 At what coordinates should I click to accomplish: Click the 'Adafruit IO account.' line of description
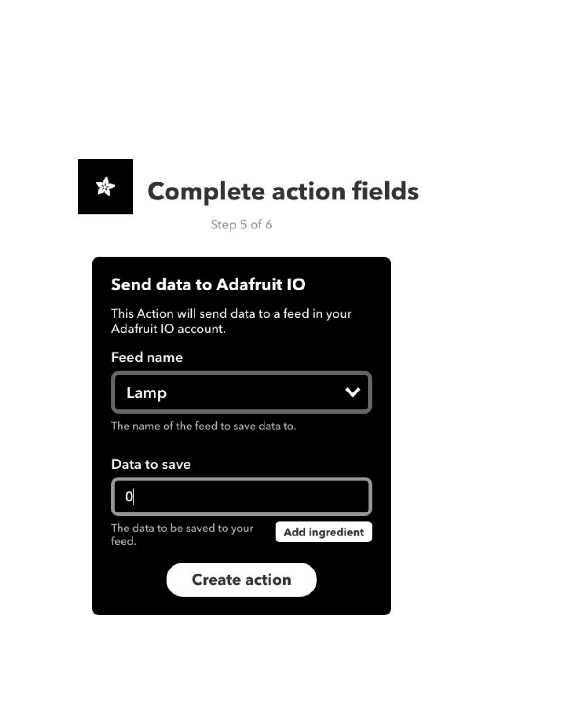[168, 329]
